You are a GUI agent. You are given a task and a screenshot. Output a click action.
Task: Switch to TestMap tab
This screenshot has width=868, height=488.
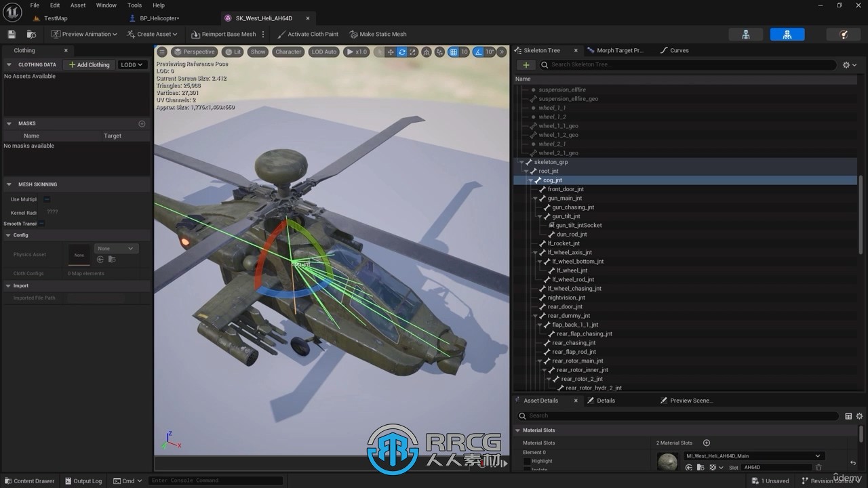click(56, 18)
